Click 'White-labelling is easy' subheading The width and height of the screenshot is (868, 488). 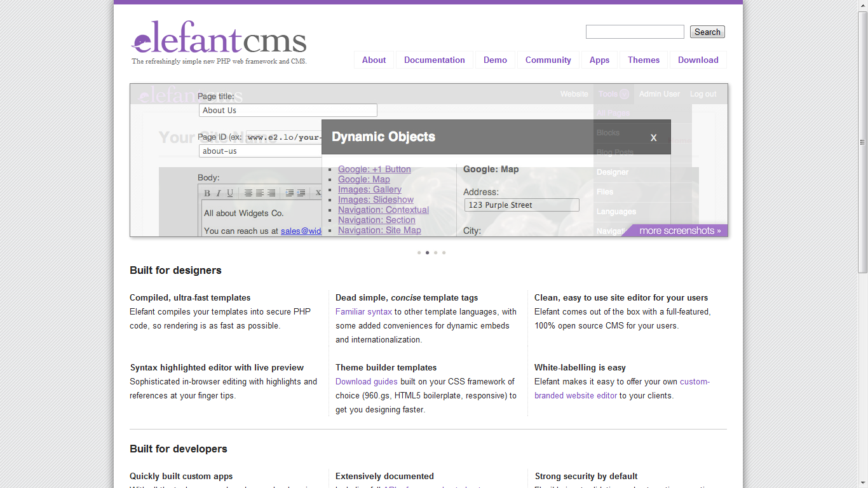point(580,367)
